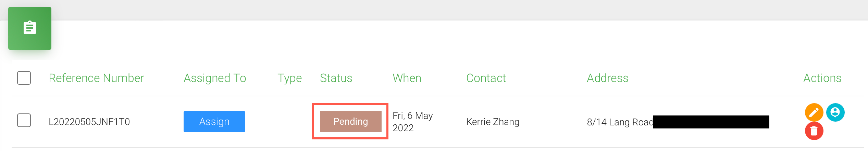Select reference number L20220505JNF1T0 text

pyautogui.click(x=89, y=122)
